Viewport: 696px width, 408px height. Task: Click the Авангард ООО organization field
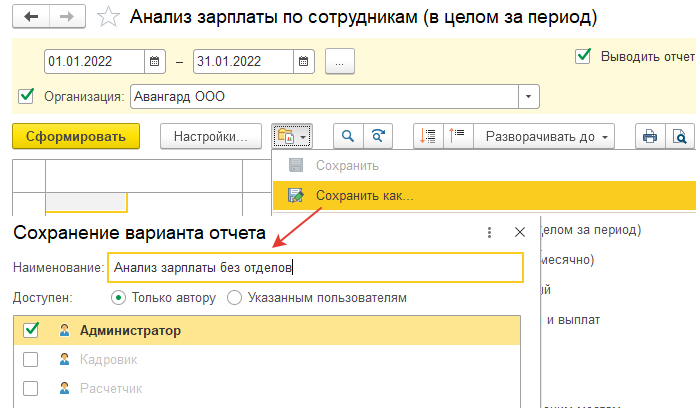click(324, 96)
